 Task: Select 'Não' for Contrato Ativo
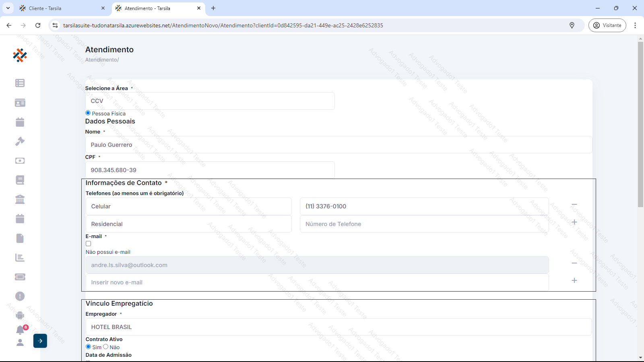(x=106, y=347)
